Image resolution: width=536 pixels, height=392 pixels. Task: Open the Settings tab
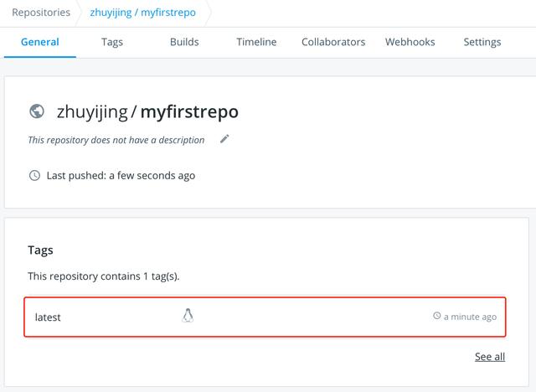(482, 42)
